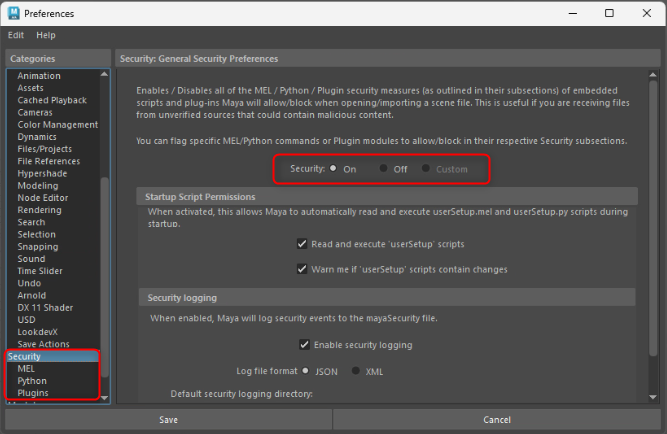Open Color Management preferences
Viewport: 667px width, 434px height.
57,125
